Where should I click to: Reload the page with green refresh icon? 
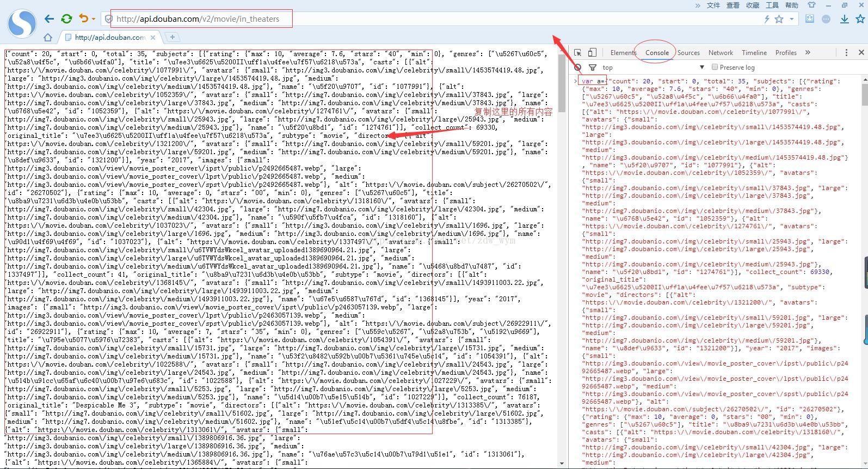click(66, 19)
